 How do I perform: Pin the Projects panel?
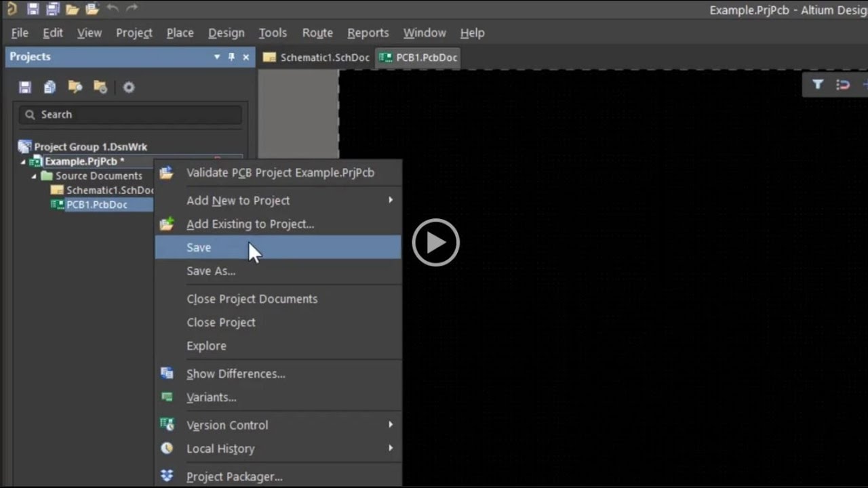click(231, 57)
